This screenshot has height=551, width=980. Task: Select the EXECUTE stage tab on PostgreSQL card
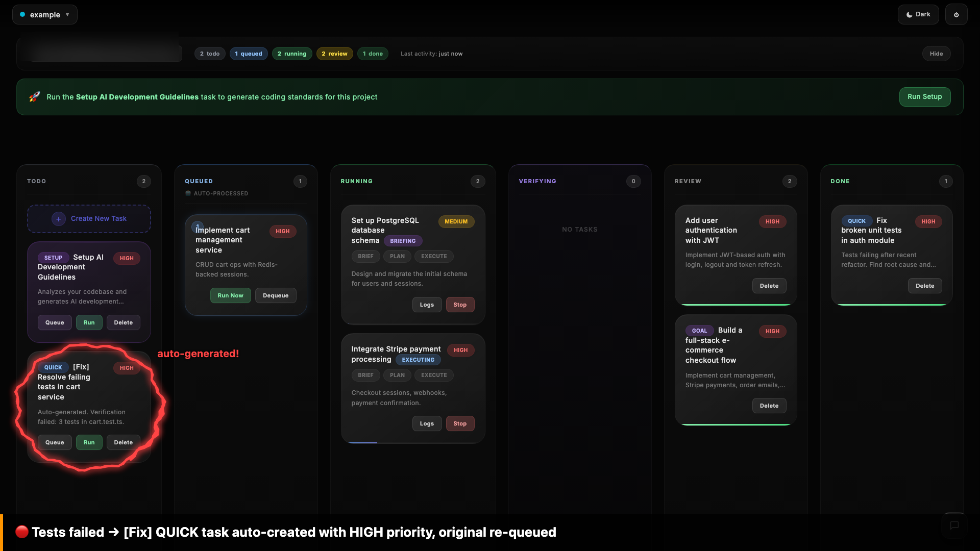(433, 256)
